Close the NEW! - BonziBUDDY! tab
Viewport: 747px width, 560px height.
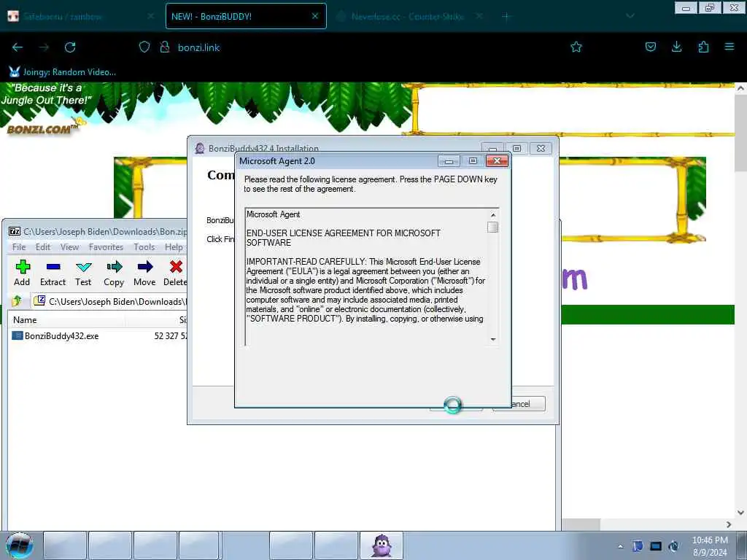click(x=315, y=16)
